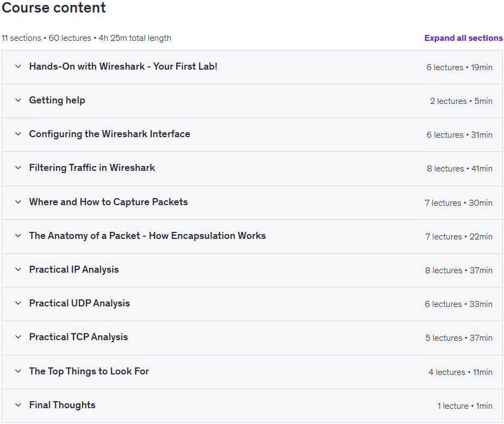This screenshot has height=424, width=504.
Task: Select the Getting help section title
Action: point(57,100)
